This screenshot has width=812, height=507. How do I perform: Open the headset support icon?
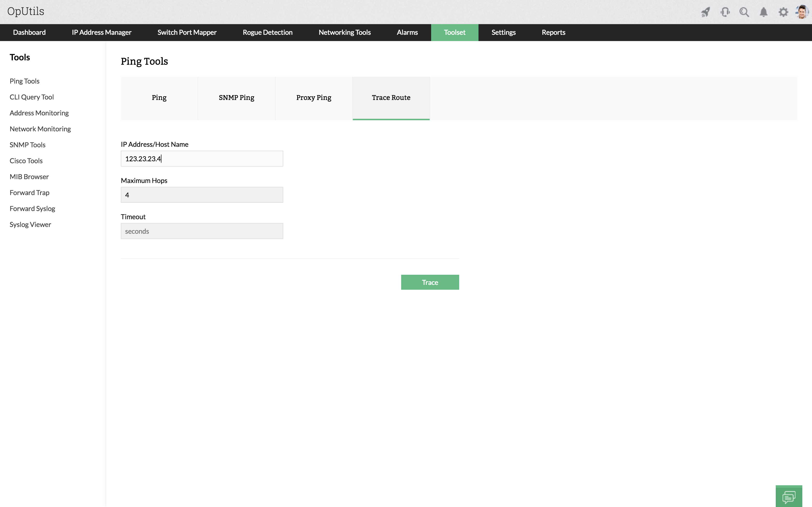725,12
